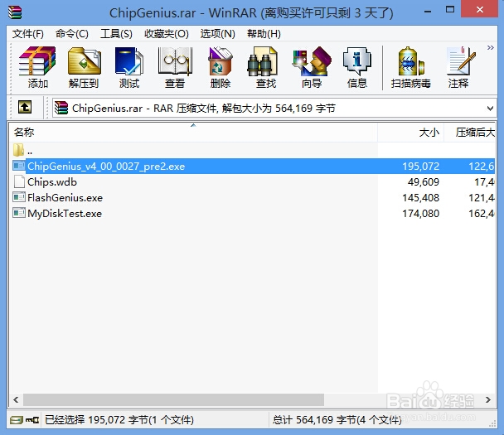Sort by Size (大小) column header
Screen dimensions: 504x435
[410, 132]
